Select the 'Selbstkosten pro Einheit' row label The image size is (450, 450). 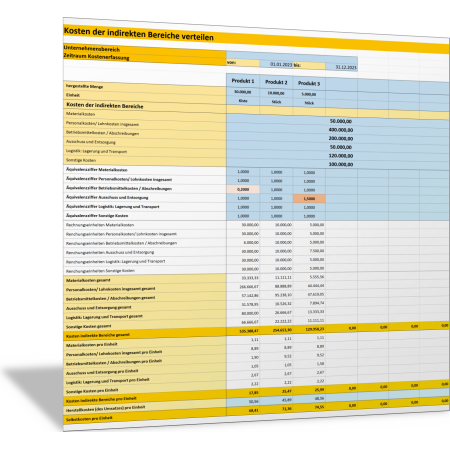pos(89,419)
